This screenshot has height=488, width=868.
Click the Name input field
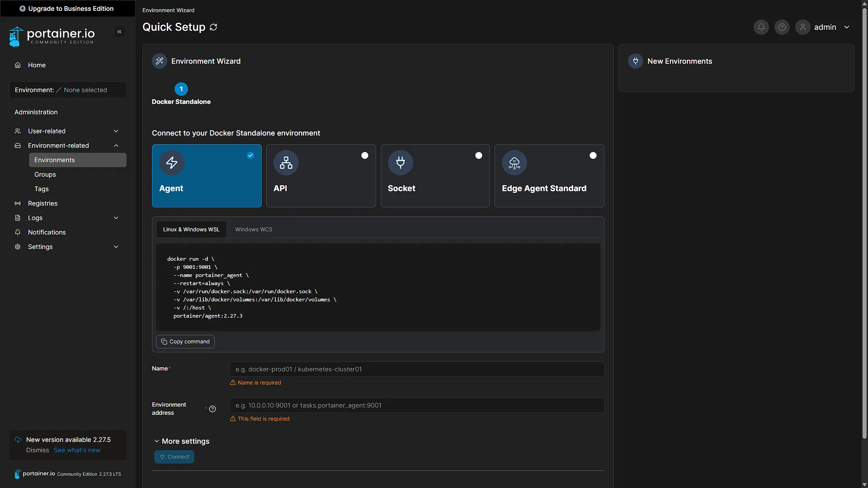[x=417, y=369]
